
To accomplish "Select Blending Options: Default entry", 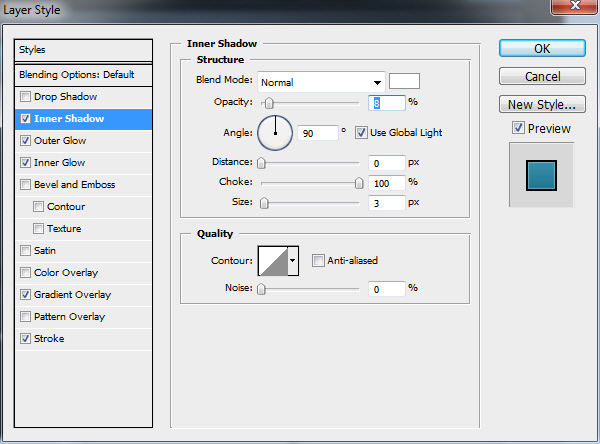I will point(83,75).
